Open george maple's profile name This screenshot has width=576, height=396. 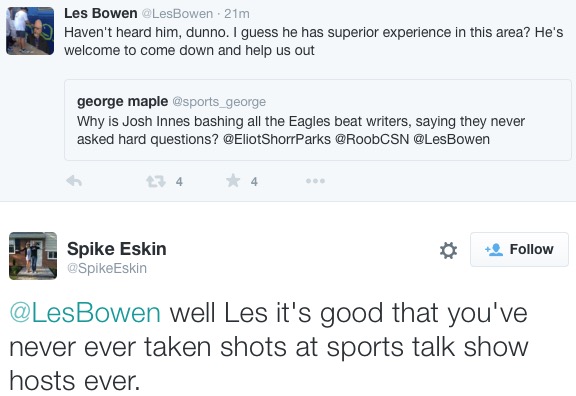(122, 101)
